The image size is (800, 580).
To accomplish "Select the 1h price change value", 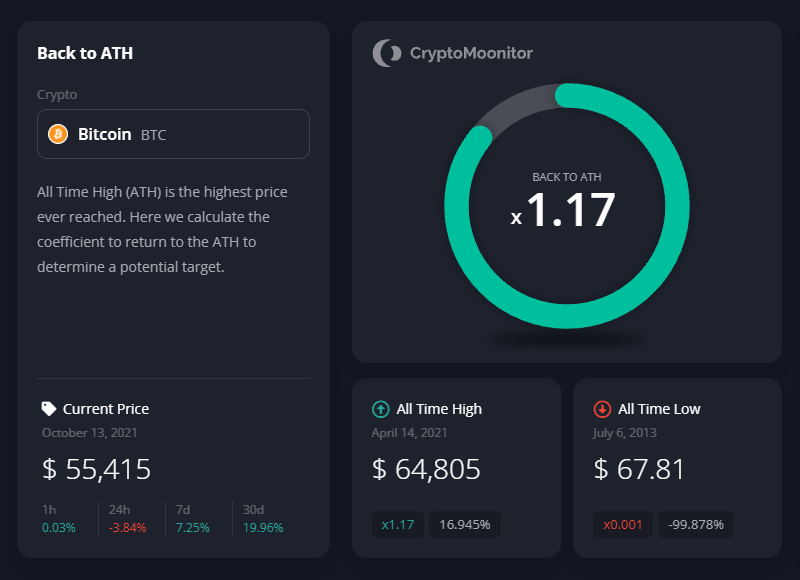I will 59,527.
